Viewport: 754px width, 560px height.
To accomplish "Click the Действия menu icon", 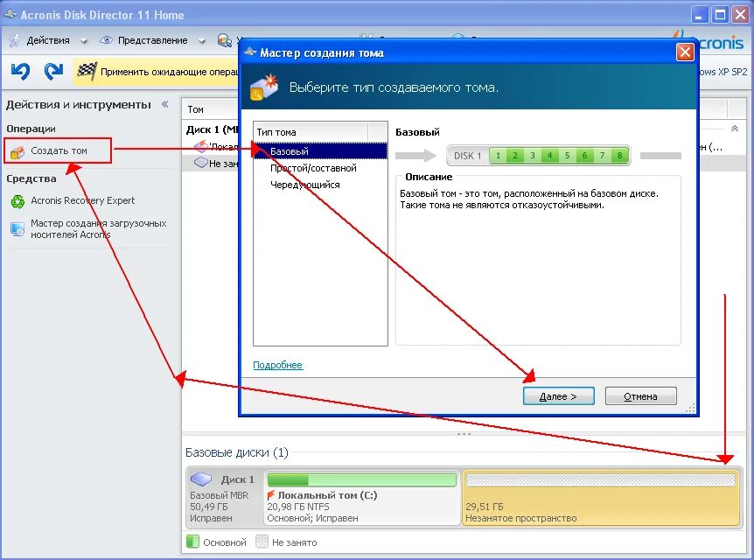I will [x=15, y=40].
